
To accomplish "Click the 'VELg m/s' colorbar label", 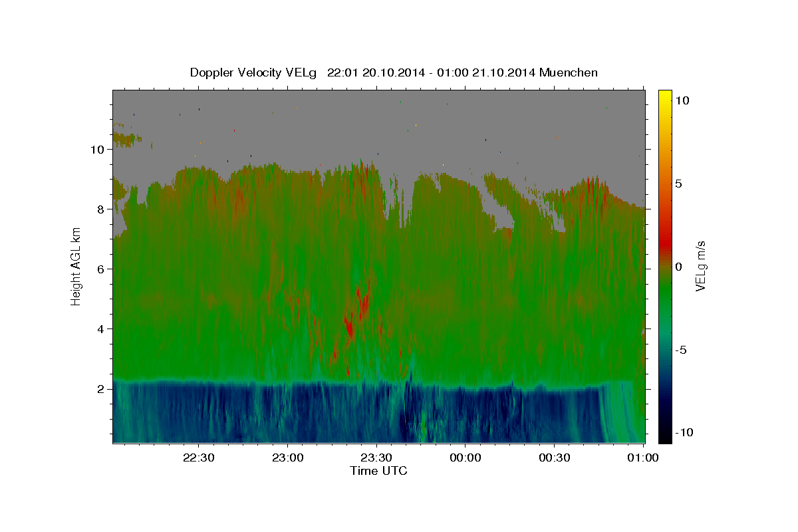I will (701, 265).
